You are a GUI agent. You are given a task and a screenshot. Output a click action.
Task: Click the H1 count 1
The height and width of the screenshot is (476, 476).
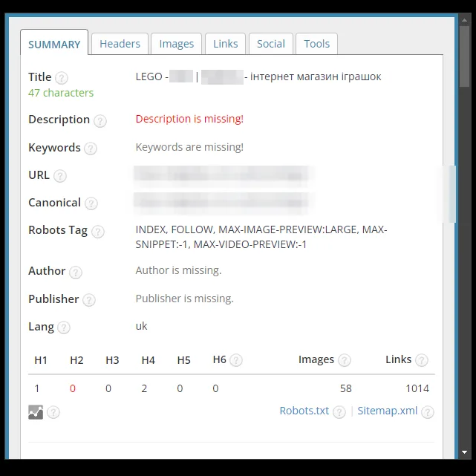(37, 388)
